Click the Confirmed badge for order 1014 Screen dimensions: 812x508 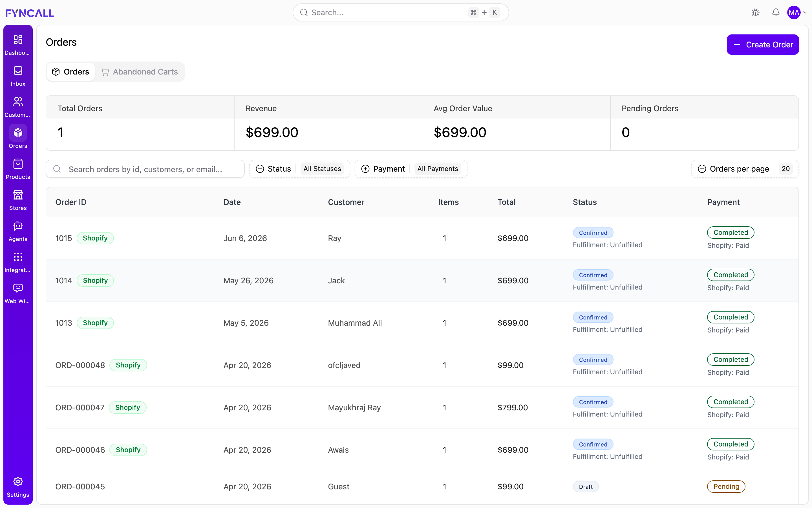tap(593, 275)
